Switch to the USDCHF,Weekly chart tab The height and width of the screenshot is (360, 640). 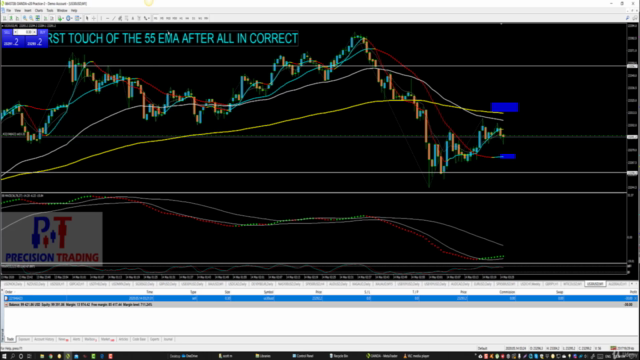coord(530,284)
